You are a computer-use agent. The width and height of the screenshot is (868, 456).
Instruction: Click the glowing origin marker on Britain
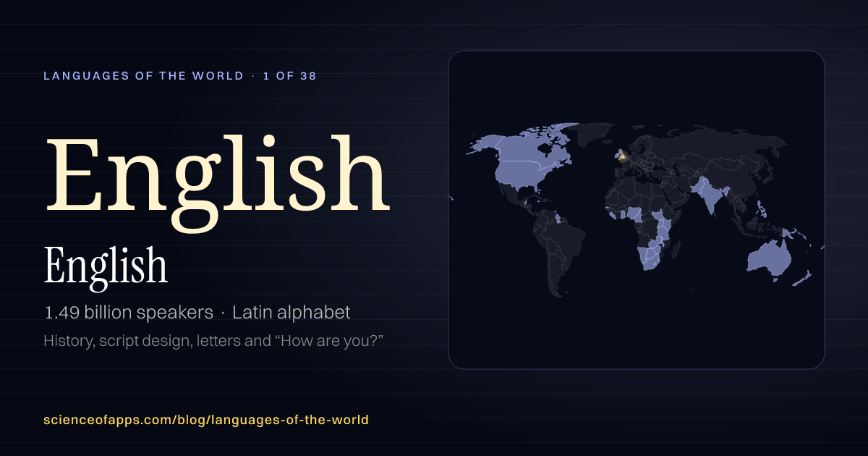pyautogui.click(x=622, y=156)
